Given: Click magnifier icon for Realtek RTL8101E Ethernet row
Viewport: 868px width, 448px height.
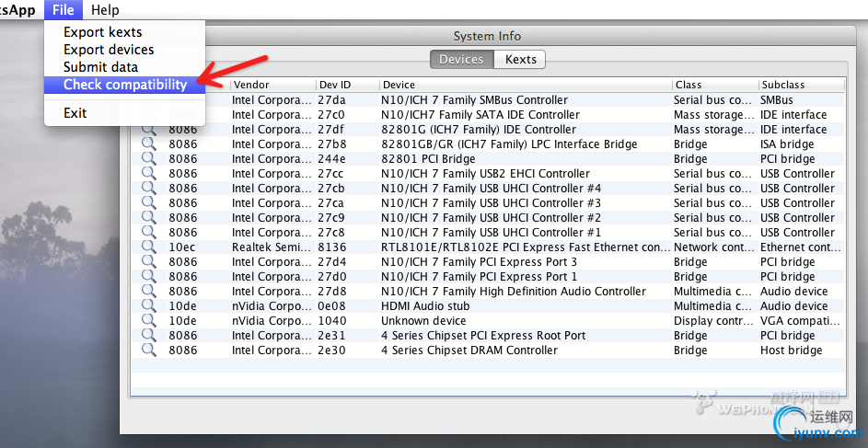Looking at the screenshot, I should coord(148,247).
